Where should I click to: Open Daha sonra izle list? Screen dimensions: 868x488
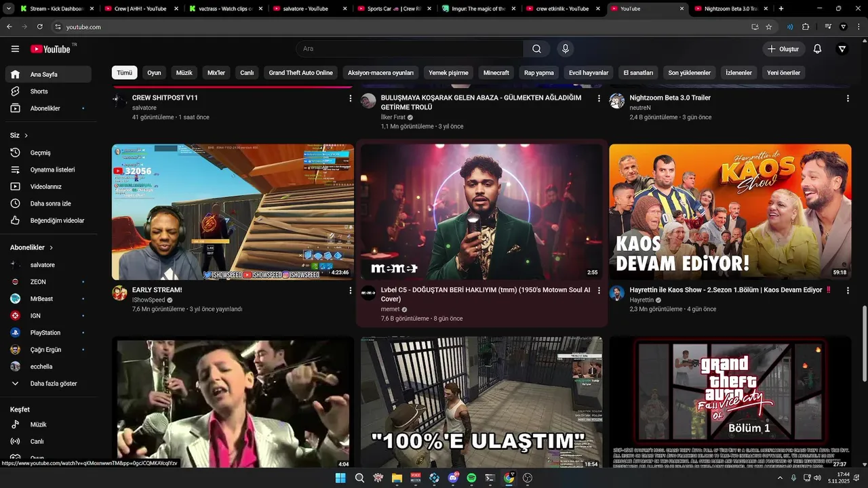(47, 203)
